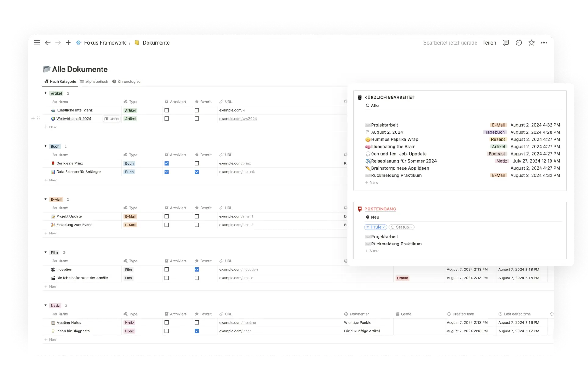Open the three-dot more options menu
The image size is (588, 390).
point(544,43)
